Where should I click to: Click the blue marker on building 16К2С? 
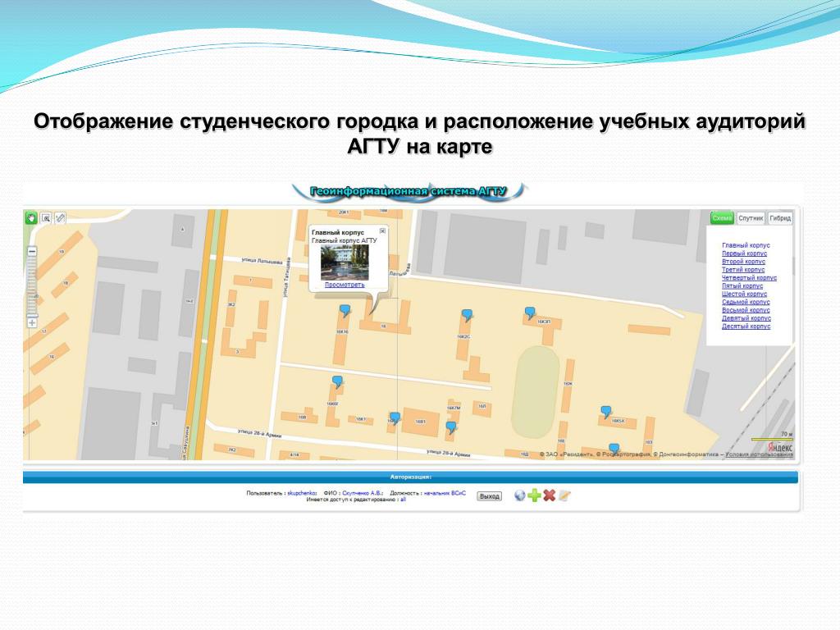click(x=467, y=315)
